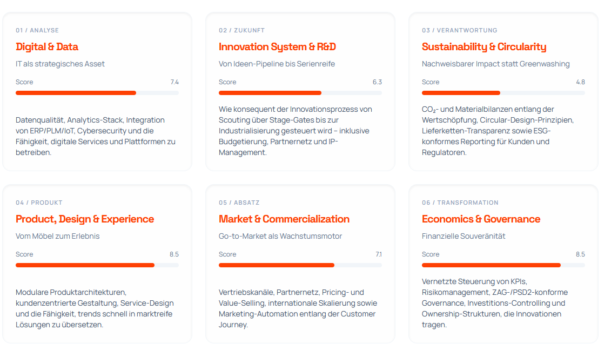Click the Digital & Data score bar

(97, 93)
